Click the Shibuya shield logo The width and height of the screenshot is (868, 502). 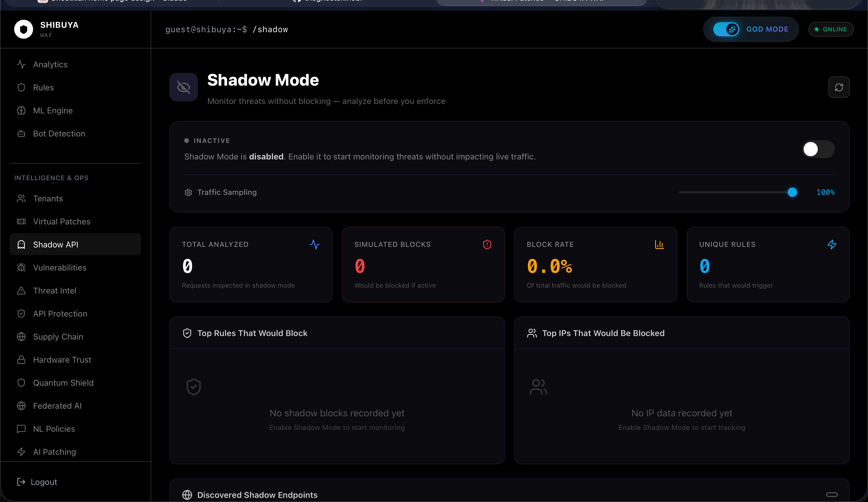pos(23,29)
